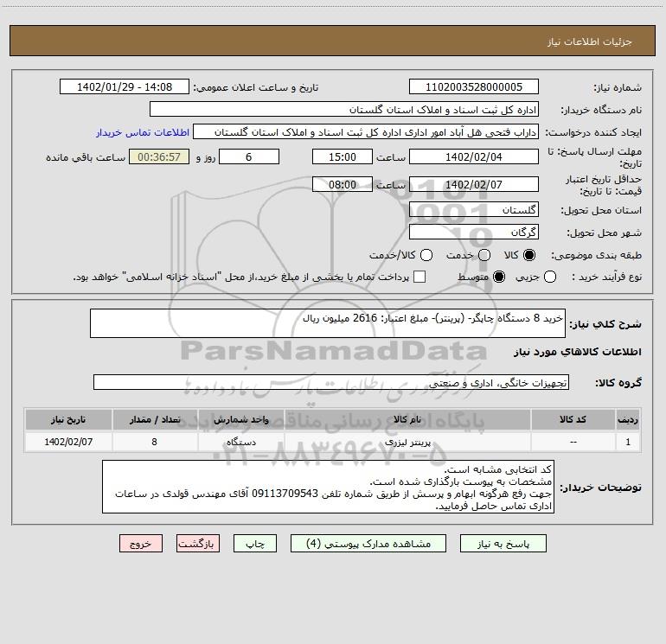Click the remaining days field showing 6
This screenshot has height=644, width=666.
(249, 157)
